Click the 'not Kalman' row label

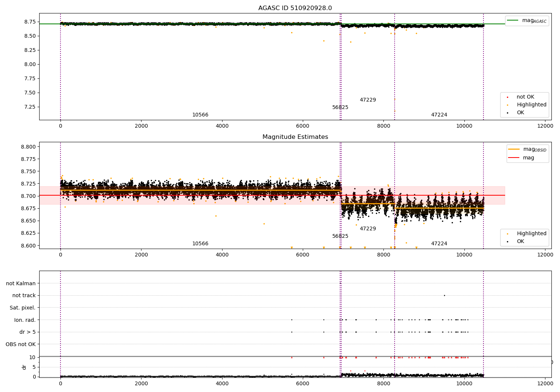(21, 283)
